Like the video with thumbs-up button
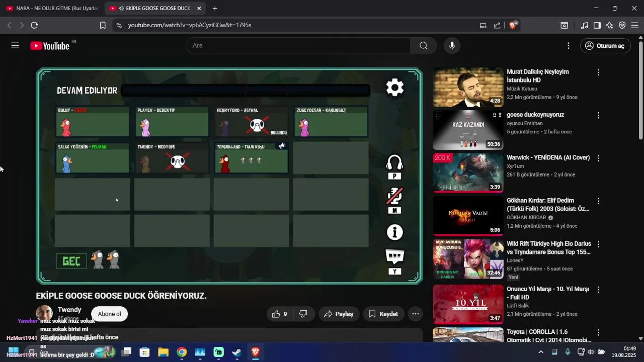 [x=280, y=314]
